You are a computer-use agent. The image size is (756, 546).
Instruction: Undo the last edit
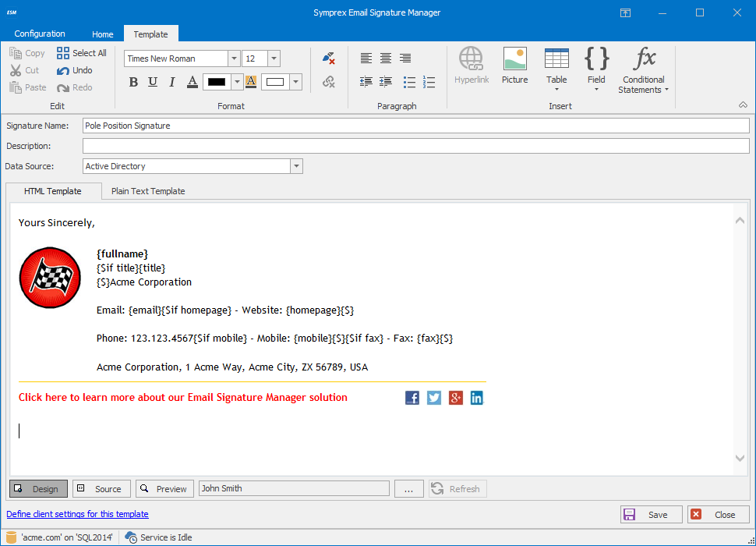click(x=74, y=70)
